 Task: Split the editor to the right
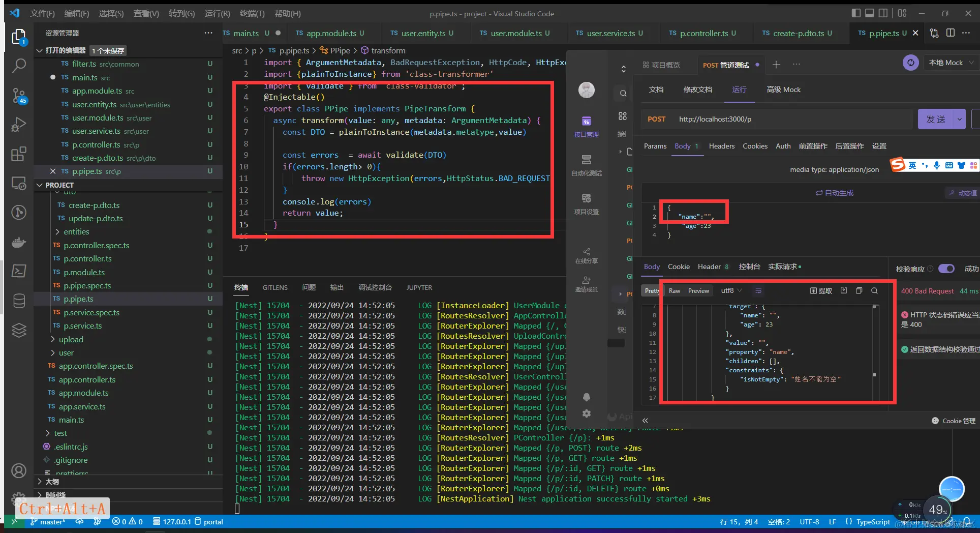(950, 33)
